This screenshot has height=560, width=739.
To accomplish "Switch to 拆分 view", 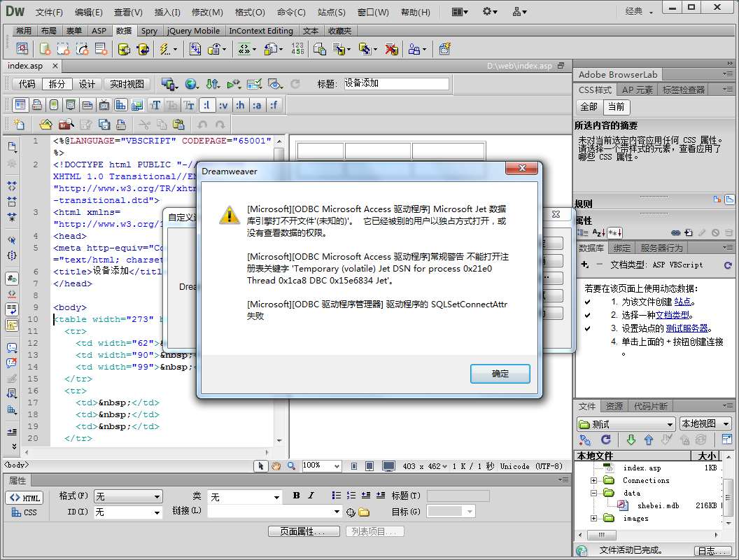I will pos(57,84).
